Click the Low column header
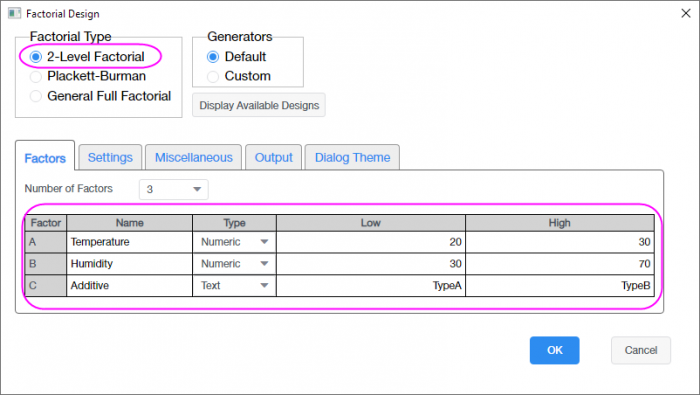 coord(371,223)
